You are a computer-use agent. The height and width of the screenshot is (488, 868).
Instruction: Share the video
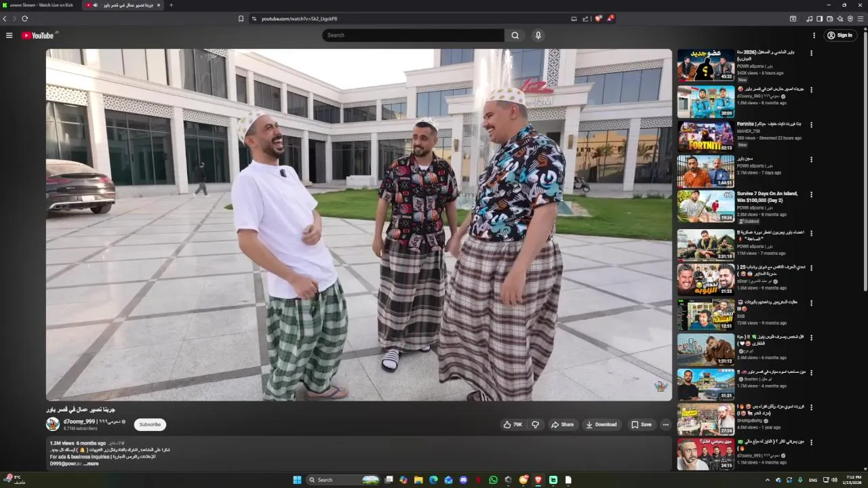pyautogui.click(x=562, y=424)
